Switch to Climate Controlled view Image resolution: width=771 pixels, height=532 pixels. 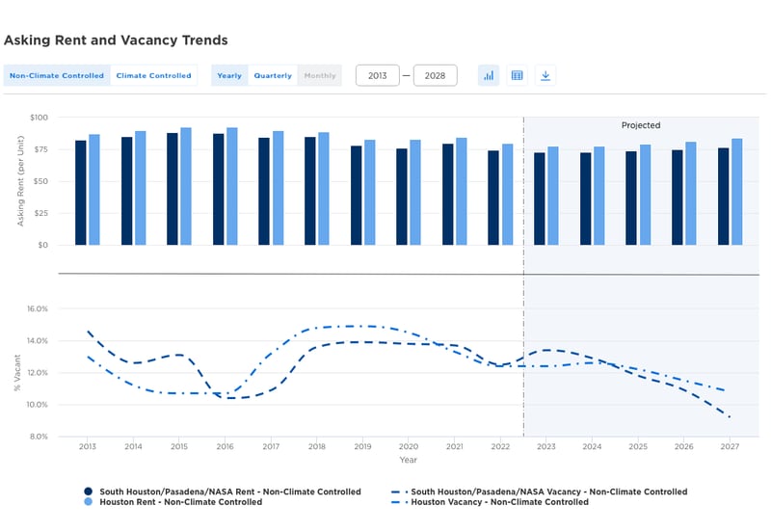(x=153, y=76)
